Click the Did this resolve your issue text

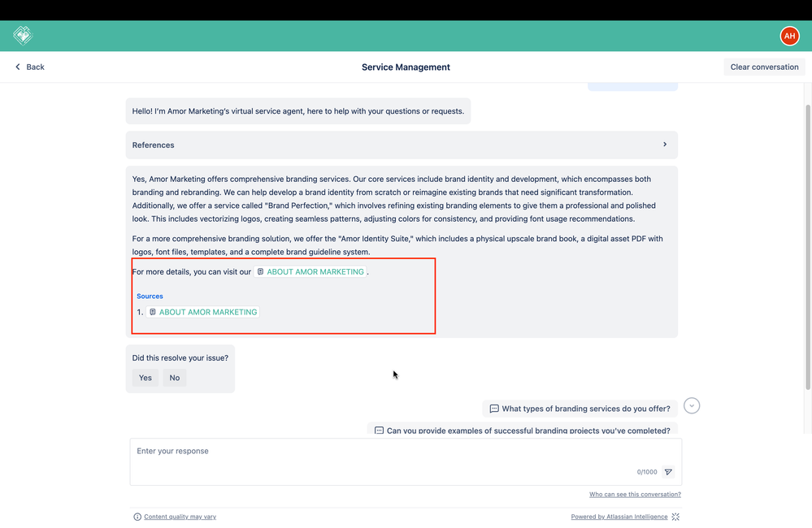click(x=180, y=357)
